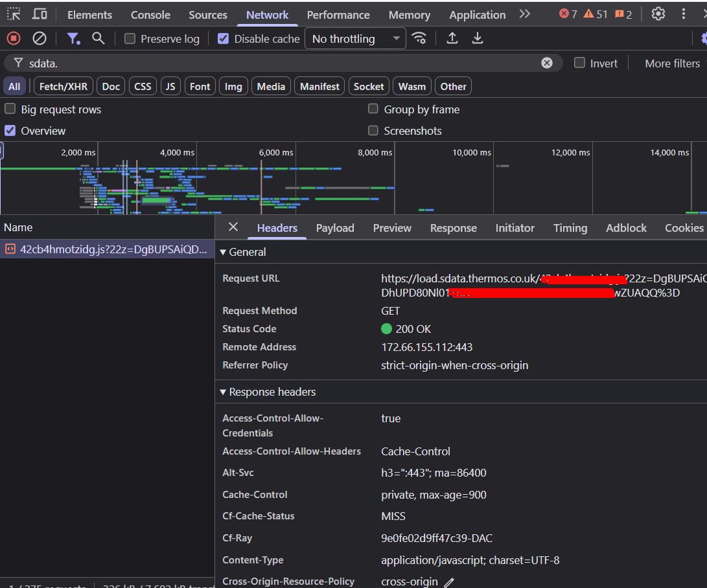Open the Console panel tab

(150, 15)
